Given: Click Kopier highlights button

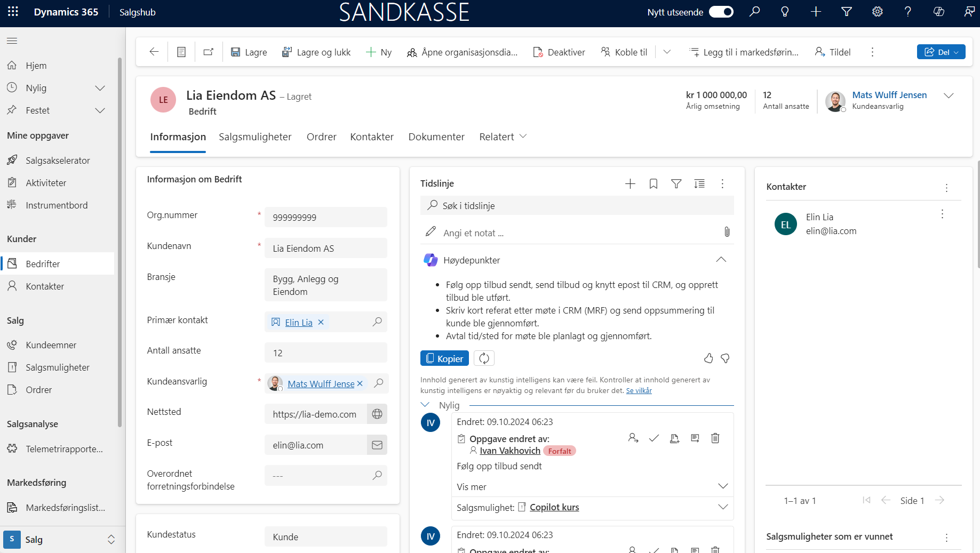Looking at the screenshot, I should tap(444, 358).
